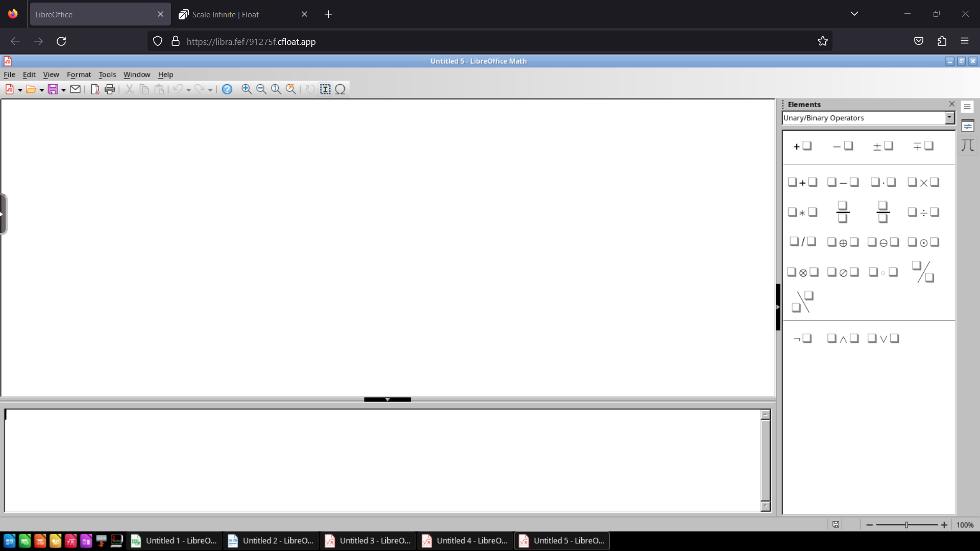This screenshot has width=980, height=551.
Task: Insert the circled dot element
Action: tap(923, 242)
